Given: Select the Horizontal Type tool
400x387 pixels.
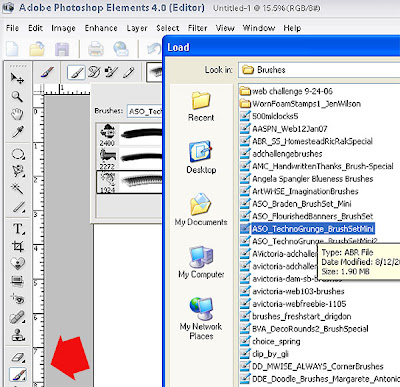Looking at the screenshot, I should tap(18, 229).
